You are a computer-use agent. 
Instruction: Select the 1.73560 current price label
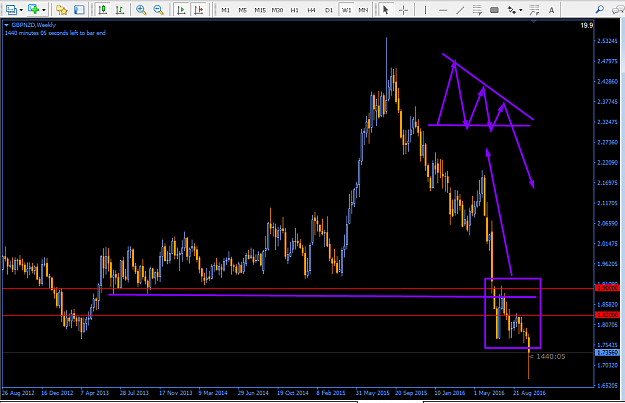pyautogui.click(x=607, y=352)
